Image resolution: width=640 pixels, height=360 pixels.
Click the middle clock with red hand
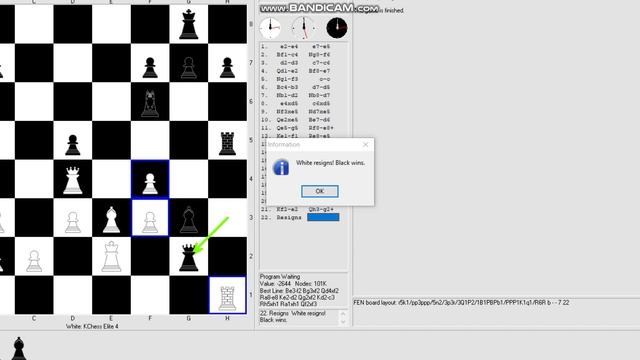coord(303,28)
